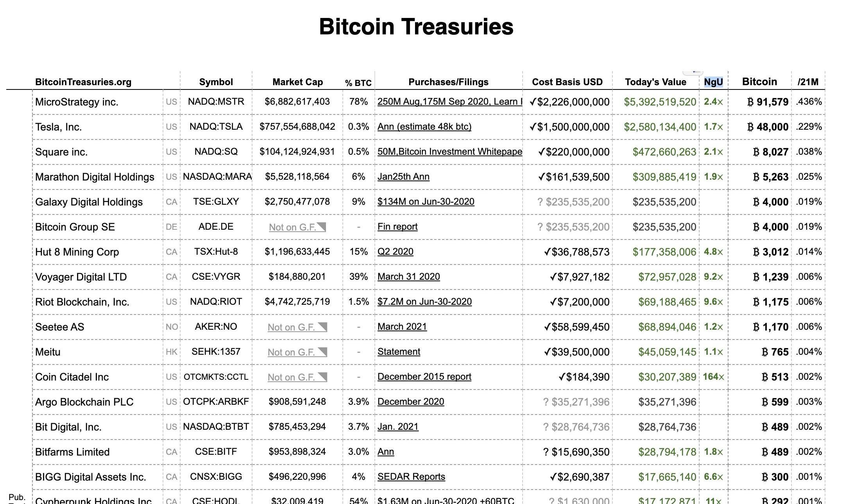
Task: Open Tesla's Ann (estimate 48k btc) link
Action: (424, 127)
